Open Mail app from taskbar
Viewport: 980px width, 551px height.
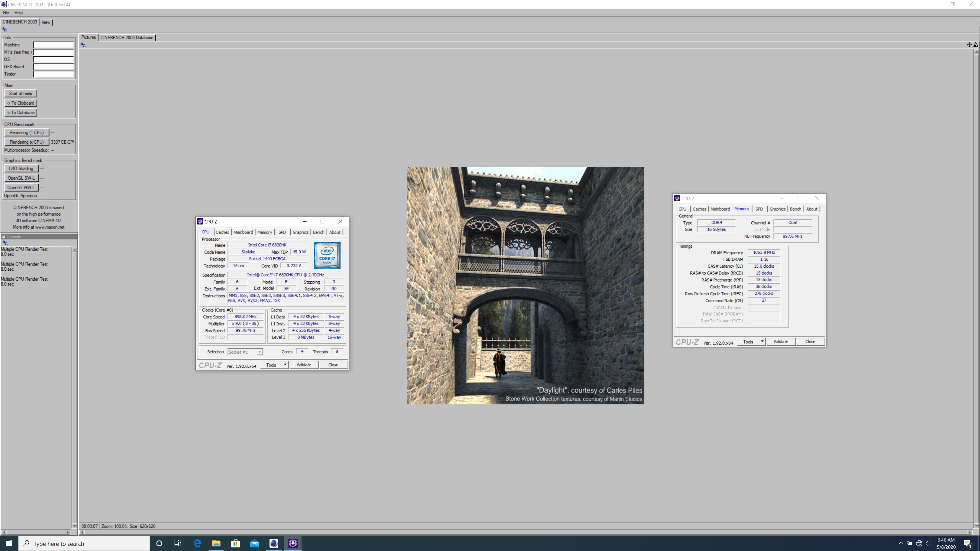pyautogui.click(x=254, y=543)
